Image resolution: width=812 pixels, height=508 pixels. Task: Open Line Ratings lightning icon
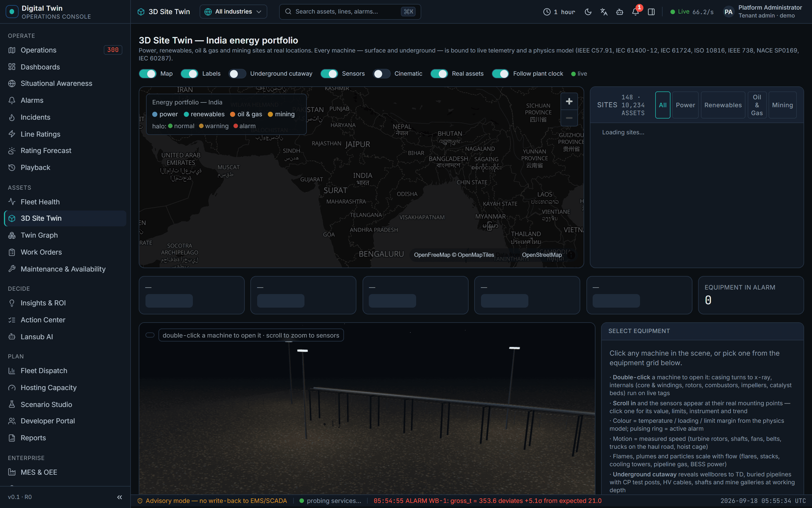tap(12, 134)
